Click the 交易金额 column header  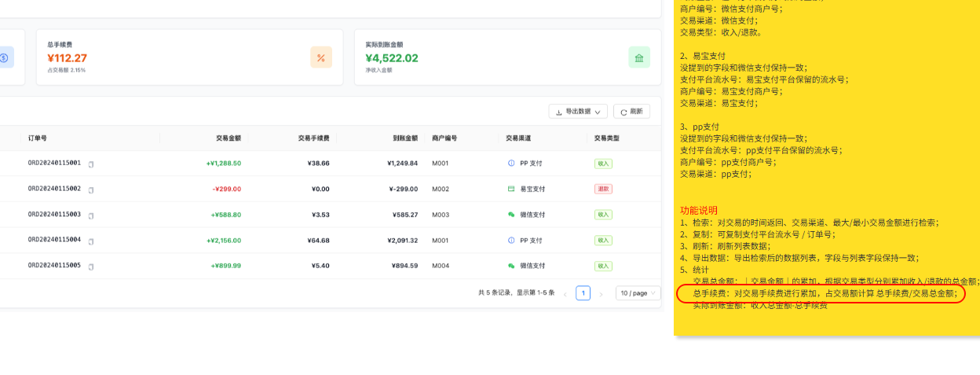tap(229, 138)
